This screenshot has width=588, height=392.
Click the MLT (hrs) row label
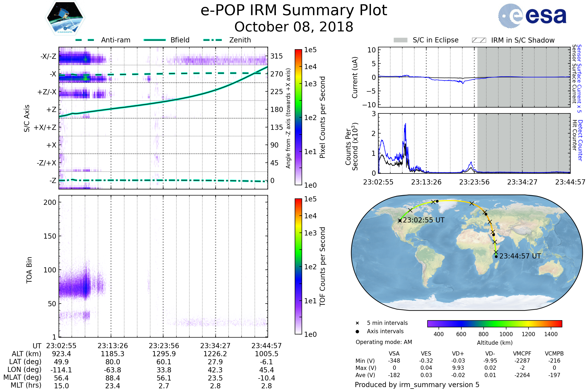tap(26, 385)
